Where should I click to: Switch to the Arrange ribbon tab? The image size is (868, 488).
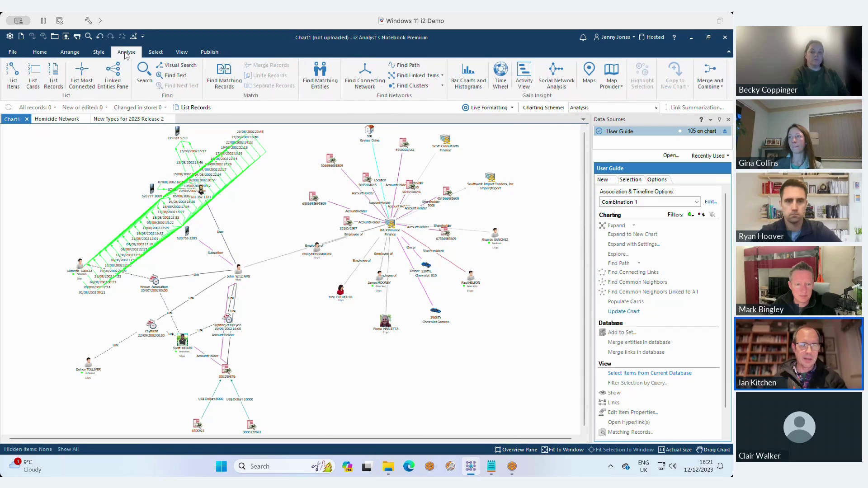[x=70, y=52]
